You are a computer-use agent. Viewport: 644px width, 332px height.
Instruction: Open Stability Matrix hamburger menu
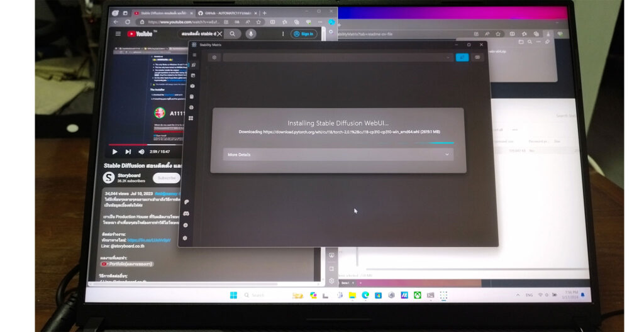pos(195,55)
